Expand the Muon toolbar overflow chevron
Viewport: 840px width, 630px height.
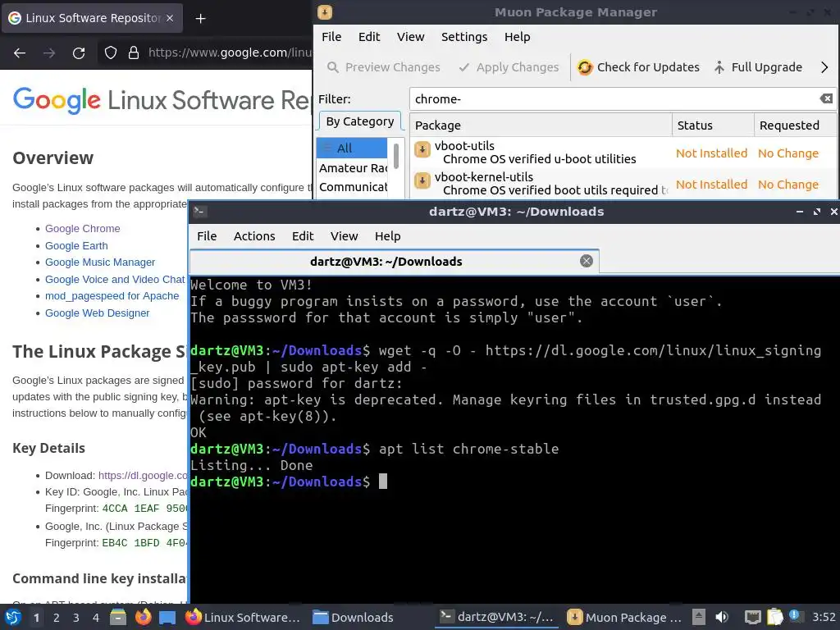click(x=824, y=67)
